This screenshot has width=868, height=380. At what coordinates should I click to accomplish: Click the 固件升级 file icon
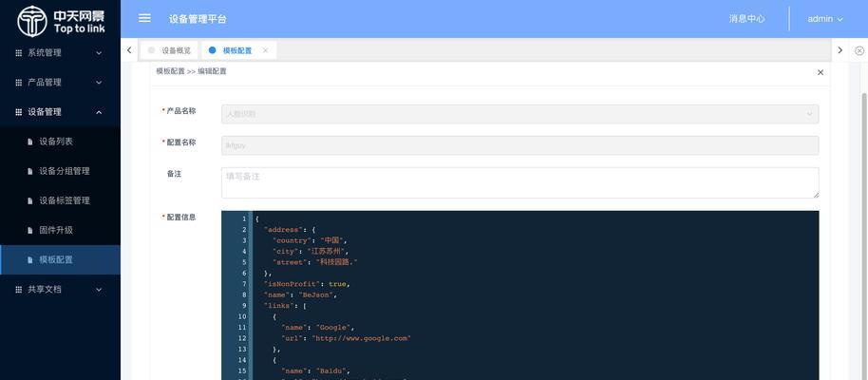click(x=30, y=230)
